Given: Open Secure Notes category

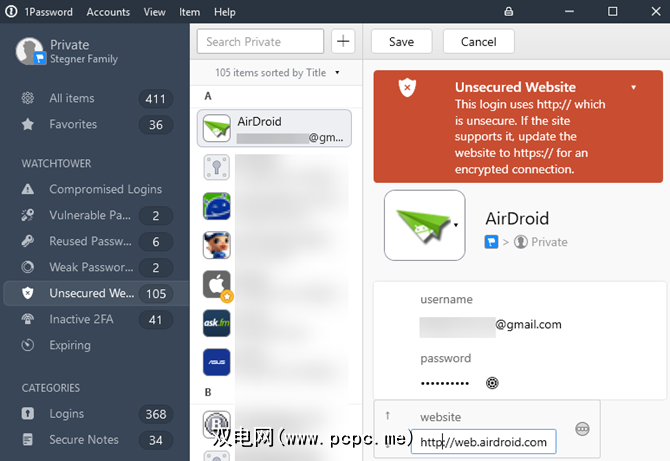Looking at the screenshot, I should click(97, 440).
